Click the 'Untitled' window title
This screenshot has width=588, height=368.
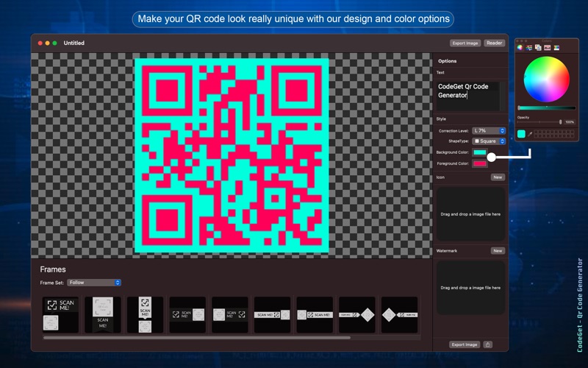pos(74,43)
